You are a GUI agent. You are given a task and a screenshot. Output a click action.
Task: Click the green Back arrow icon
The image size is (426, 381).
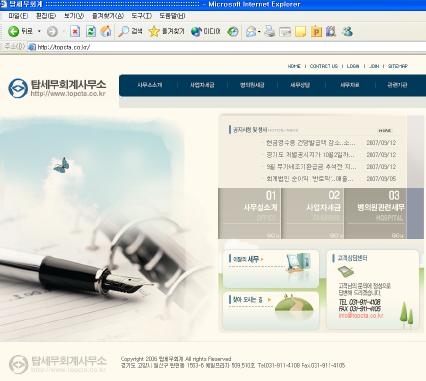point(13,32)
